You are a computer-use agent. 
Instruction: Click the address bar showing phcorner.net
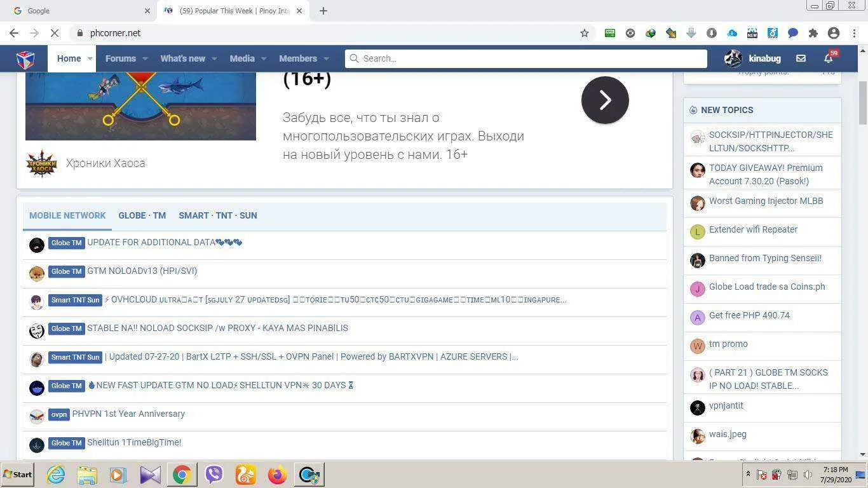click(324, 33)
